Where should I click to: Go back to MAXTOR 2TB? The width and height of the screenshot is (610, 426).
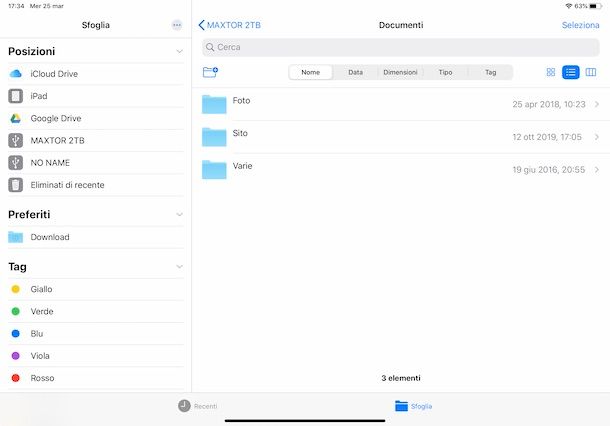coord(230,25)
